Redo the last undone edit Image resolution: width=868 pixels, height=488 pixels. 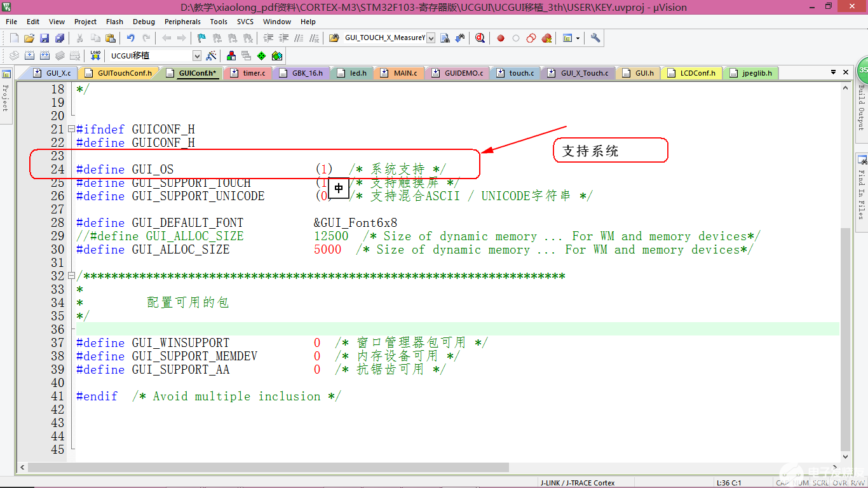click(x=146, y=38)
